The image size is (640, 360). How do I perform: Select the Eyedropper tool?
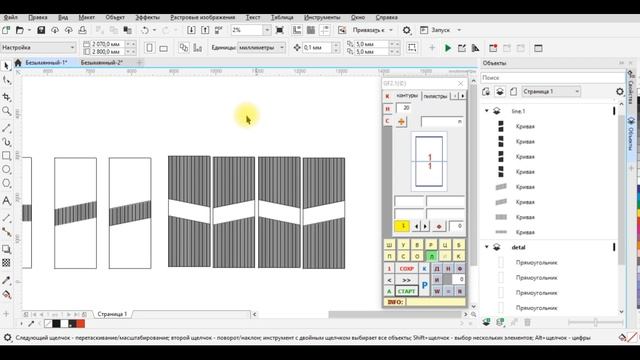6,280
